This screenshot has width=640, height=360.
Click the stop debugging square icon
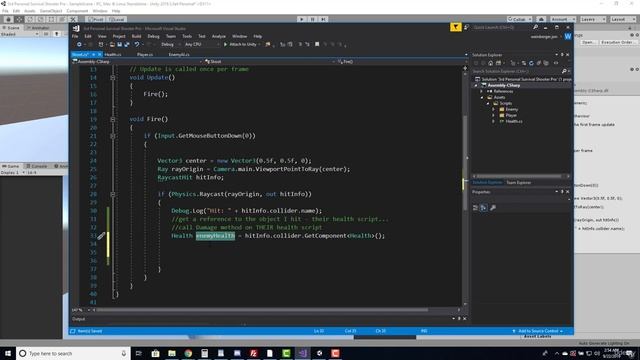tap(317, 44)
